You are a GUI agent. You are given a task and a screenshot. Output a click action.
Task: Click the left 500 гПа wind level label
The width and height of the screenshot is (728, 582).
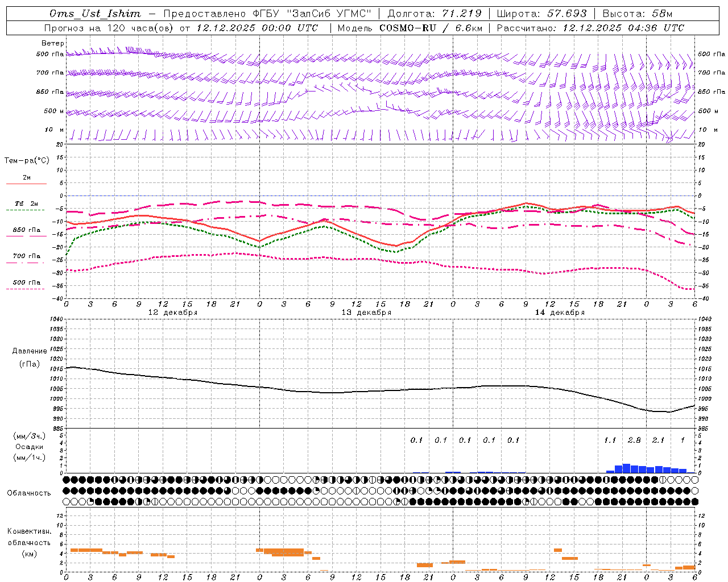coord(50,55)
